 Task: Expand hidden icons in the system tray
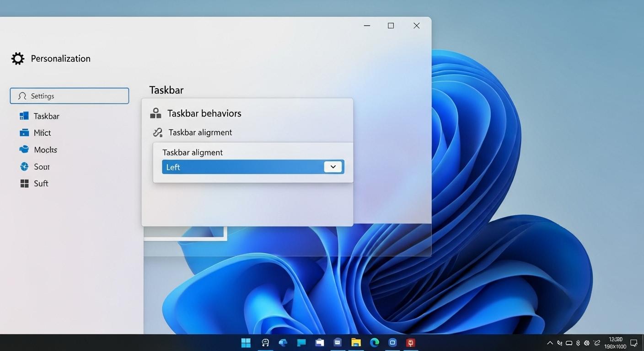click(x=550, y=343)
